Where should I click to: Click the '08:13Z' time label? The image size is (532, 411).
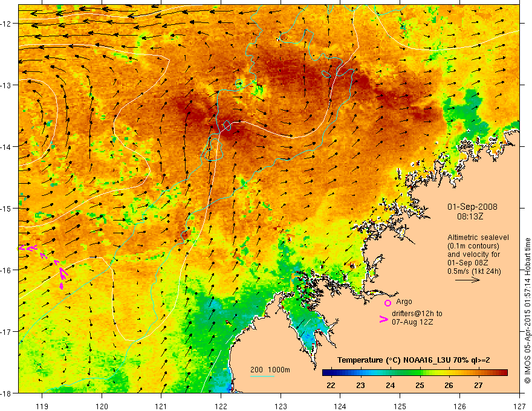pyautogui.click(x=470, y=216)
